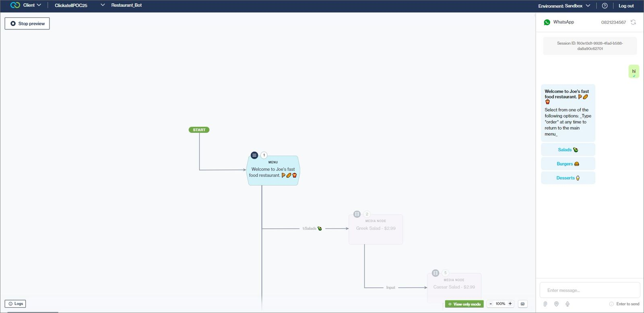
Task: Expand the ClickatellPOC25 workspace selector
Action: pos(80,5)
